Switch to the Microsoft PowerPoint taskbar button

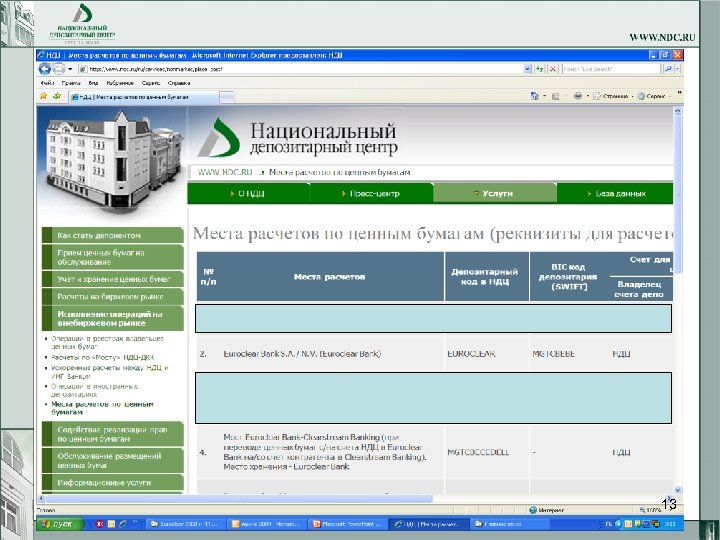pos(347,524)
